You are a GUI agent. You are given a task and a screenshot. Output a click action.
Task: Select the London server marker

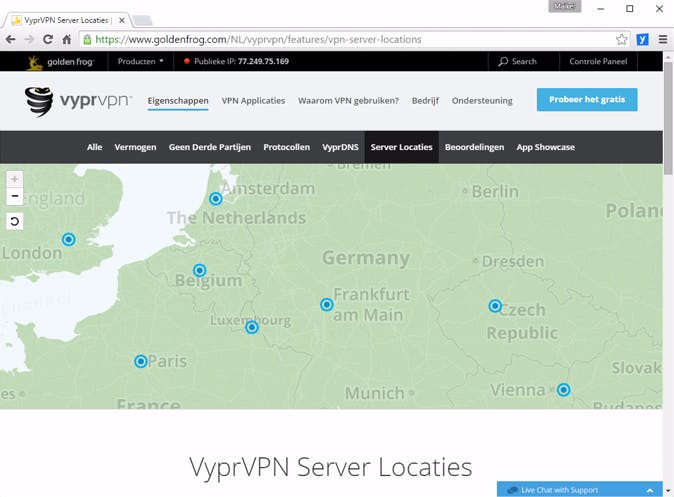click(x=69, y=239)
